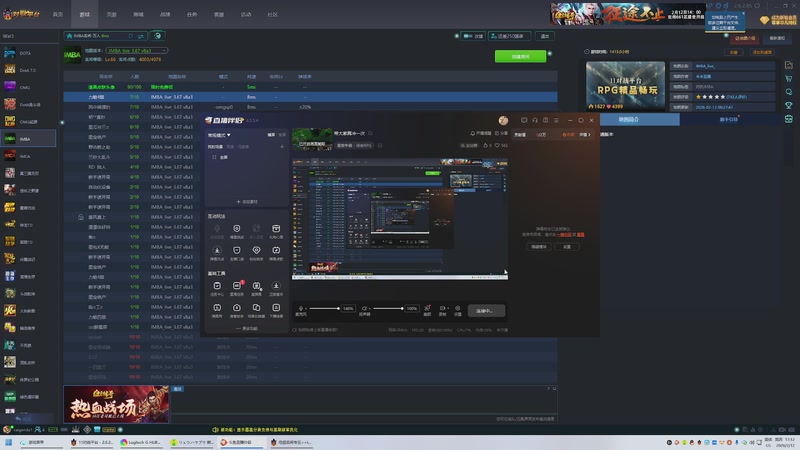Click the green IMBA map logo beside version dropdown
This screenshot has width=800, height=450.
72,55
